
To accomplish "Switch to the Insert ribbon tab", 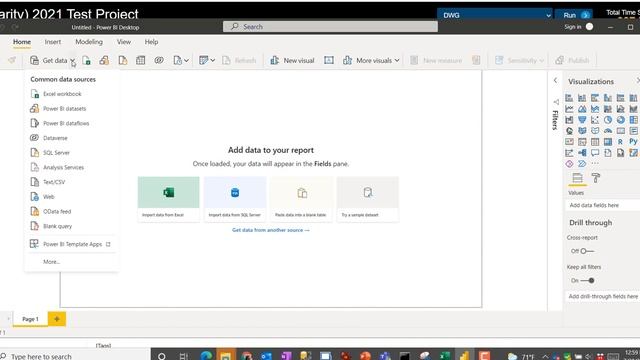I will (x=53, y=42).
